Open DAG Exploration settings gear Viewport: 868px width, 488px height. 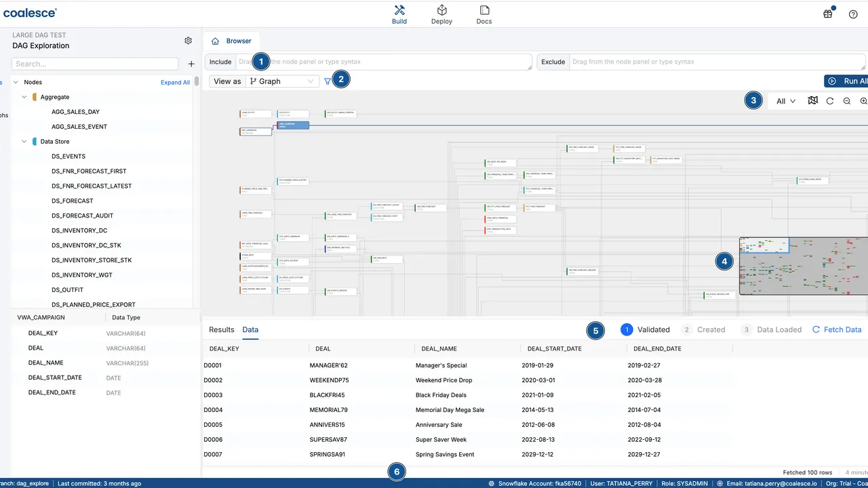189,41
